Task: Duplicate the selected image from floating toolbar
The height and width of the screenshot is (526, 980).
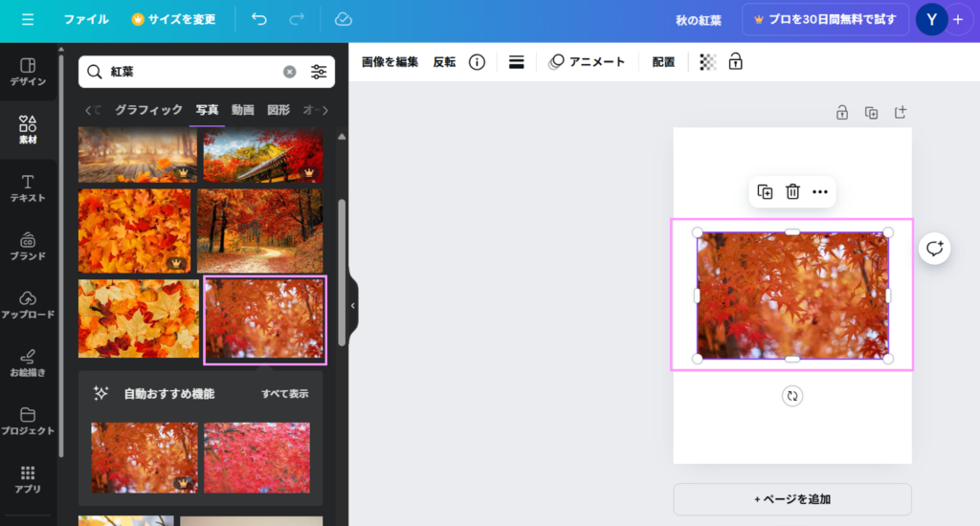Action: point(765,192)
